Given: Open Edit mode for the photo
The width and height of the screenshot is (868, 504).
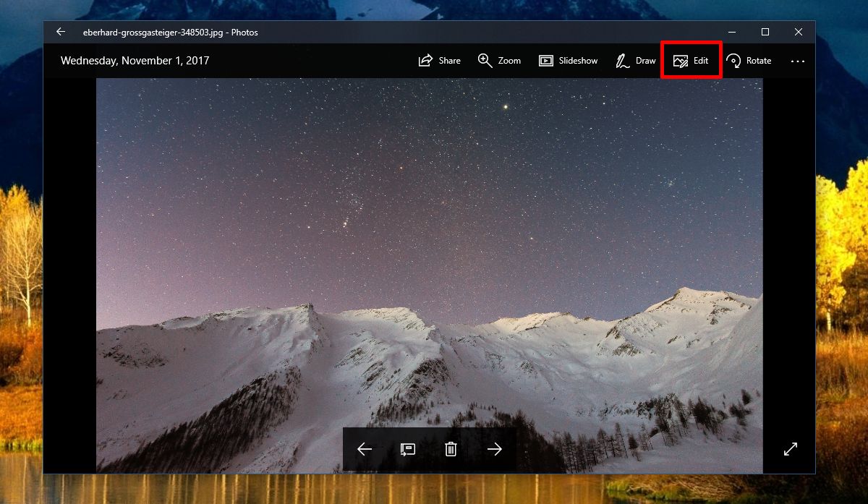Looking at the screenshot, I should point(691,61).
